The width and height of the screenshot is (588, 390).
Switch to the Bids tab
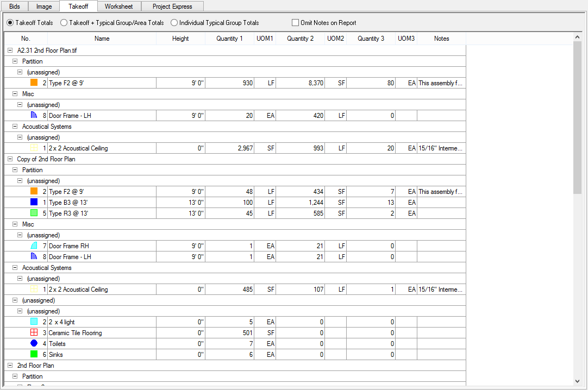[x=15, y=7]
